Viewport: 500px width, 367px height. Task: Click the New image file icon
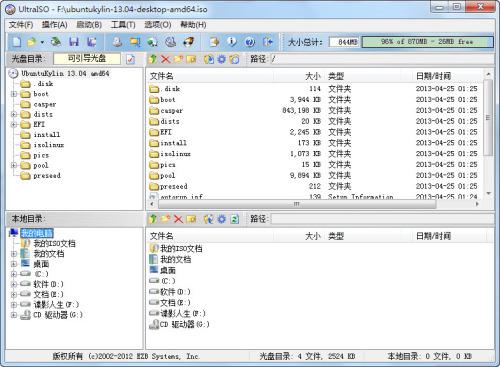tap(17, 42)
